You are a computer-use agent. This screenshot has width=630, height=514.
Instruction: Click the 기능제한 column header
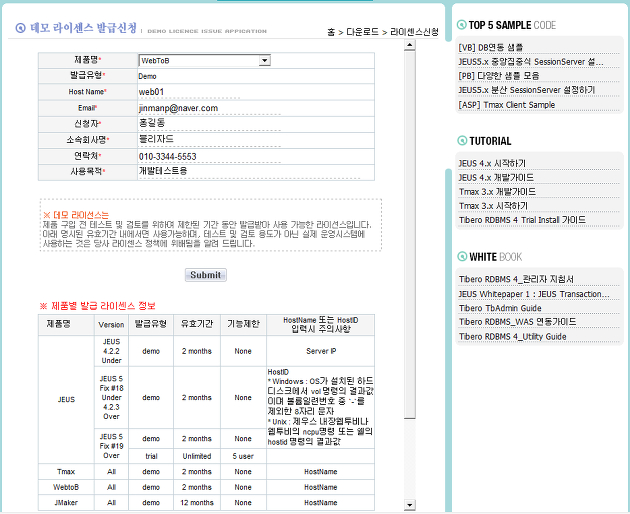pyautogui.click(x=243, y=324)
